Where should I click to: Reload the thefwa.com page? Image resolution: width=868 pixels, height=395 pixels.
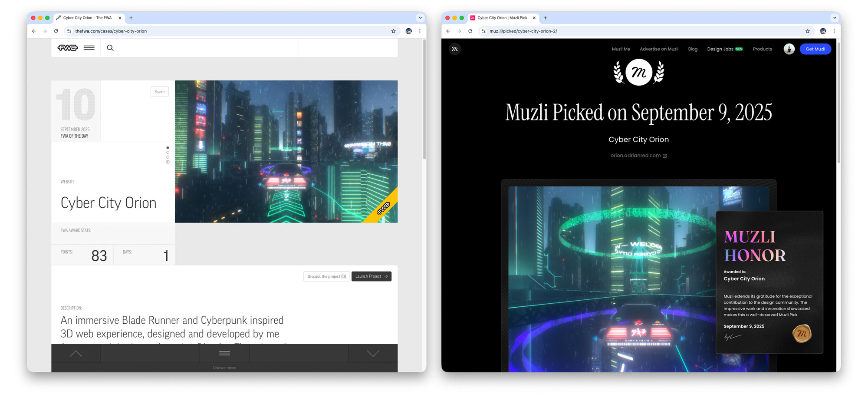[x=56, y=31]
